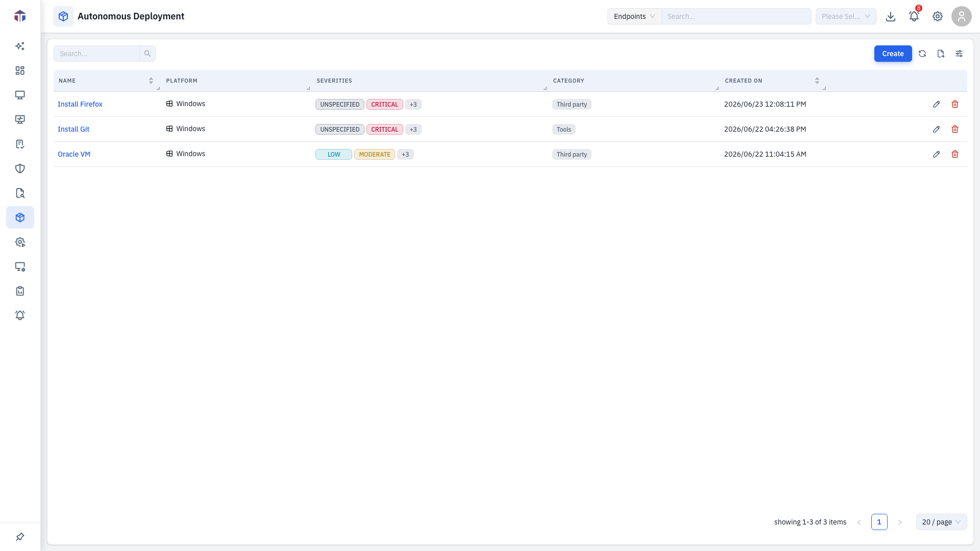Click the CRITICAL tag on Install Firefox
Image resolution: width=980 pixels, height=551 pixels.
[x=385, y=104]
